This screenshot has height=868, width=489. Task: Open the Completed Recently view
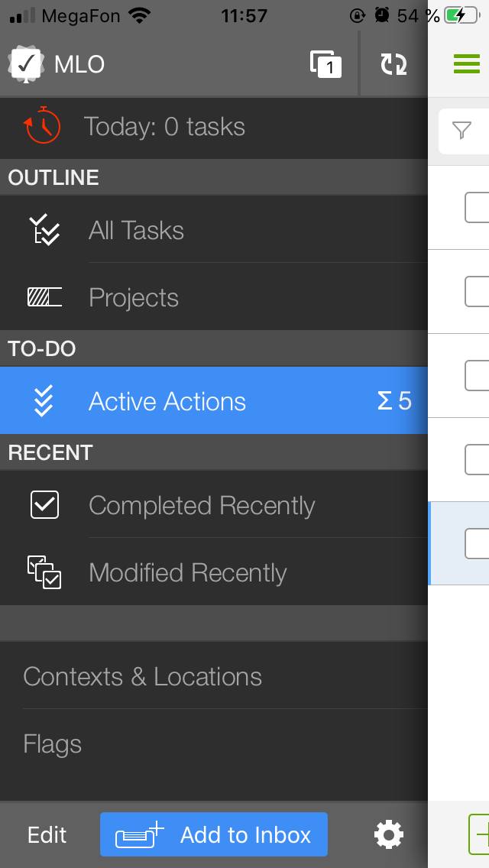(x=214, y=505)
